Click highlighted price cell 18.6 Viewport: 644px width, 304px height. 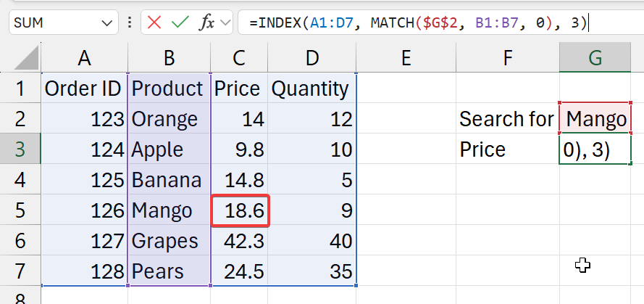tap(240, 210)
